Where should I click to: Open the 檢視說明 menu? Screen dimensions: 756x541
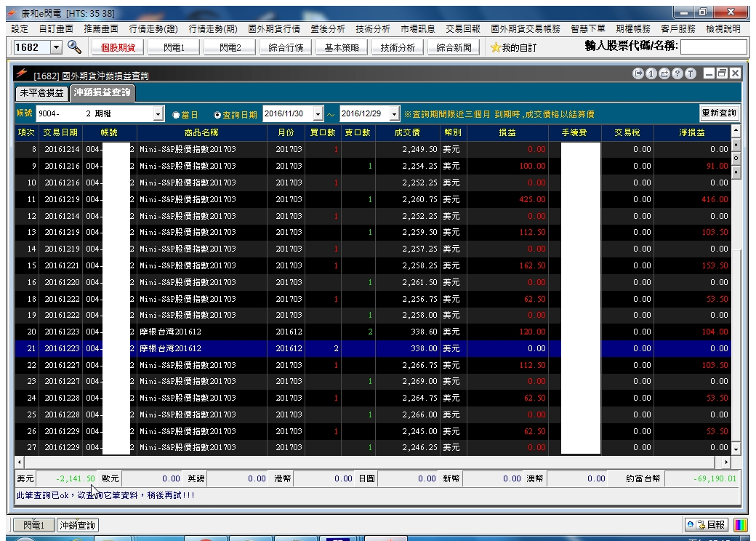pyautogui.click(x=723, y=29)
